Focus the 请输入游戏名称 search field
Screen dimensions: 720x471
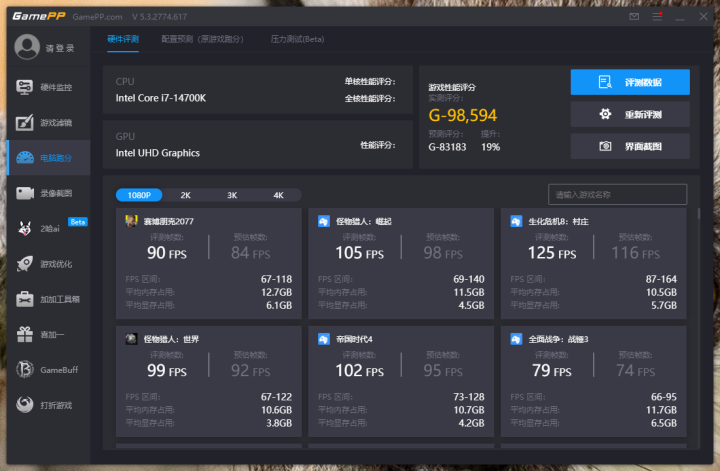click(x=618, y=195)
